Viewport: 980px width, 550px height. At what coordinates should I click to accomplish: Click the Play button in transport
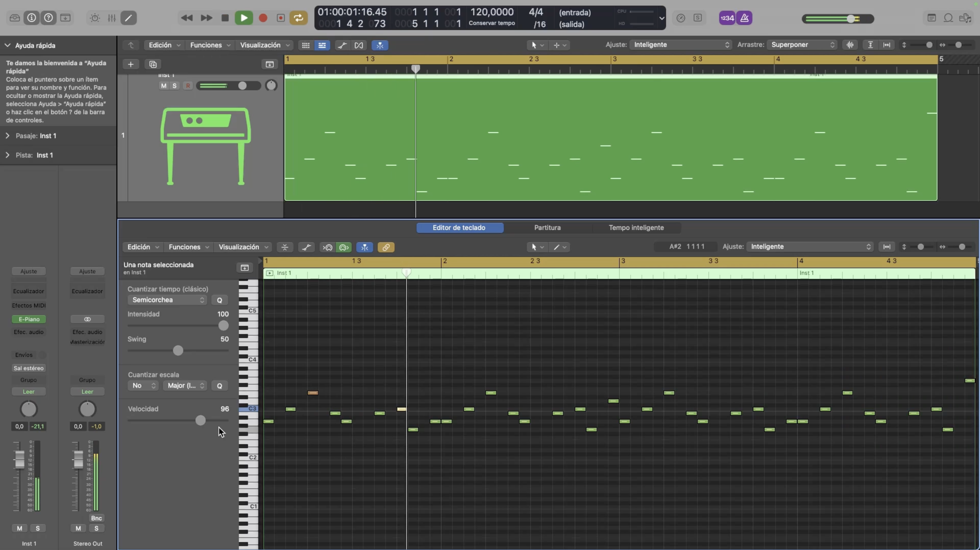[244, 18]
